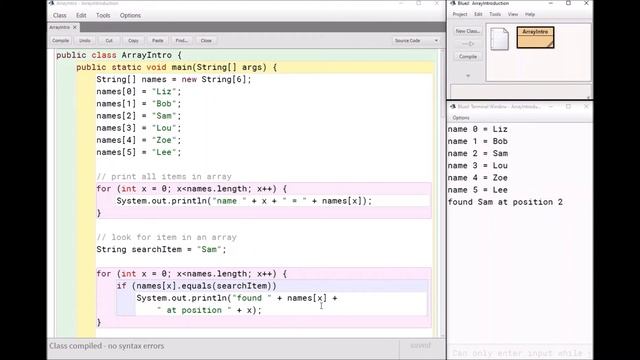This screenshot has height=360, width=640.
Task: Open Options menu in the Terminal window
Action: [461, 118]
